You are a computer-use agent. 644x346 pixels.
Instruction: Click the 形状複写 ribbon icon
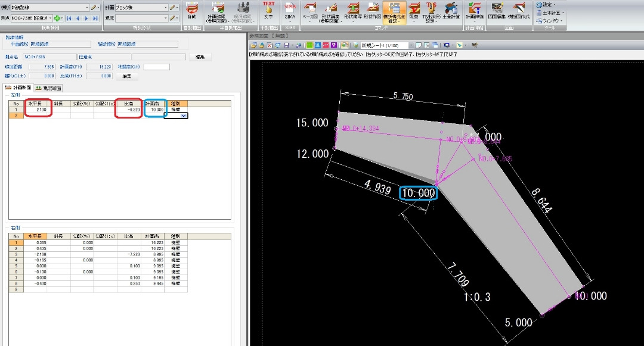coord(352,11)
